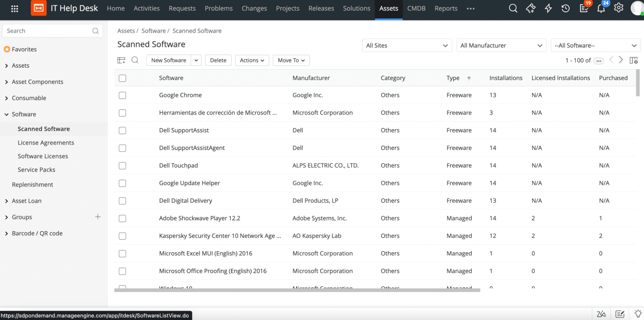The height and width of the screenshot is (320, 644).
Task: Open the settings gear in top bar
Action: 618,8
